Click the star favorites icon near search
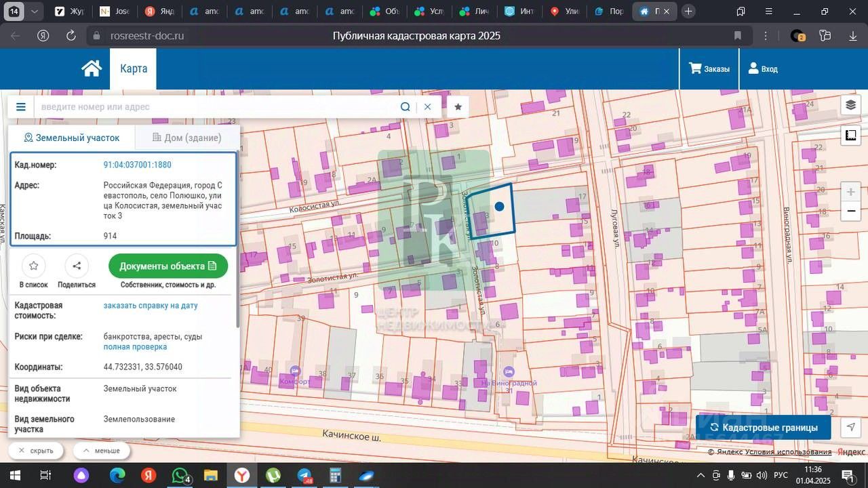The image size is (868, 488). coord(458,106)
